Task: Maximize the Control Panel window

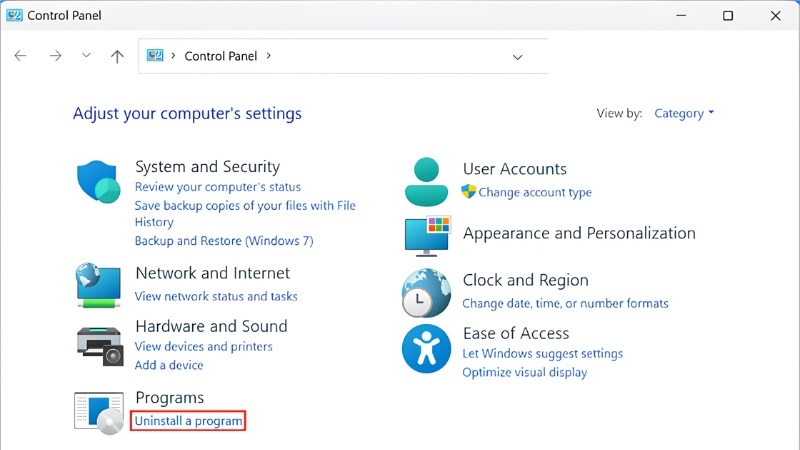Action: [728, 16]
